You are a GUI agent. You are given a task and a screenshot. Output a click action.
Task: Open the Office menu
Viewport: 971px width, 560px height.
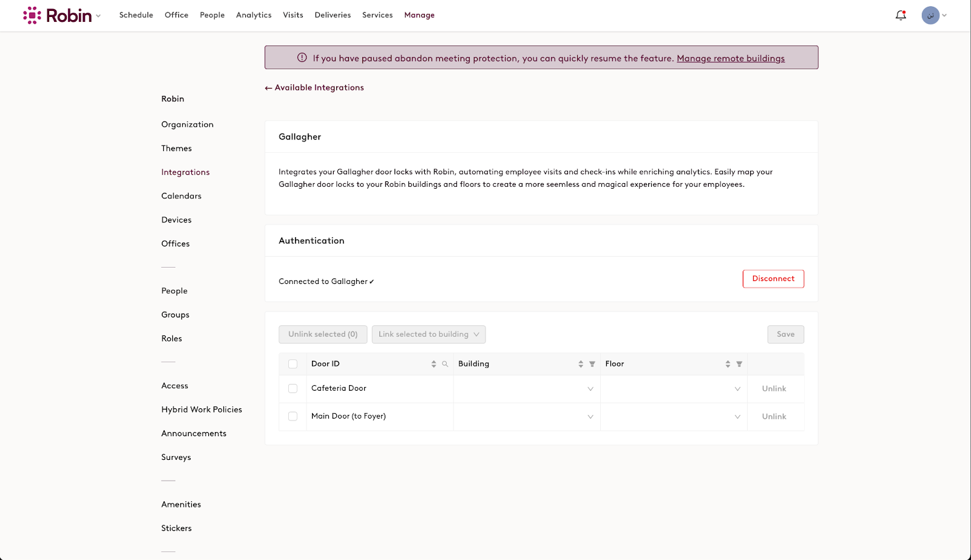pos(177,15)
